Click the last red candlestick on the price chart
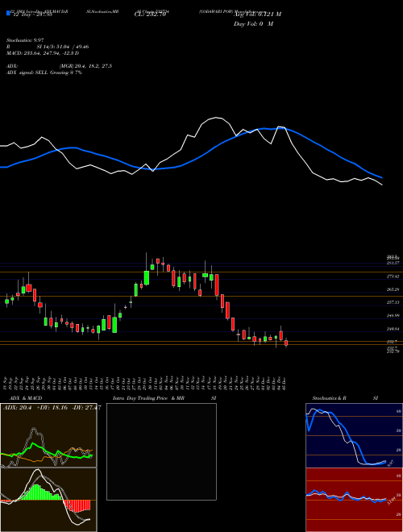Screen dimensions: 403x532 [x=286, y=343]
